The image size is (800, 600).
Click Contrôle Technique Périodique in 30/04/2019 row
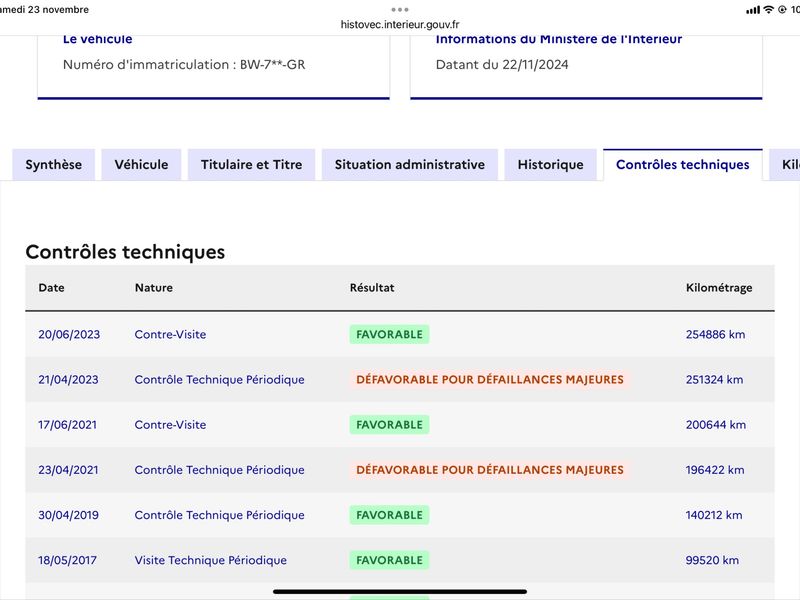pyautogui.click(x=219, y=515)
